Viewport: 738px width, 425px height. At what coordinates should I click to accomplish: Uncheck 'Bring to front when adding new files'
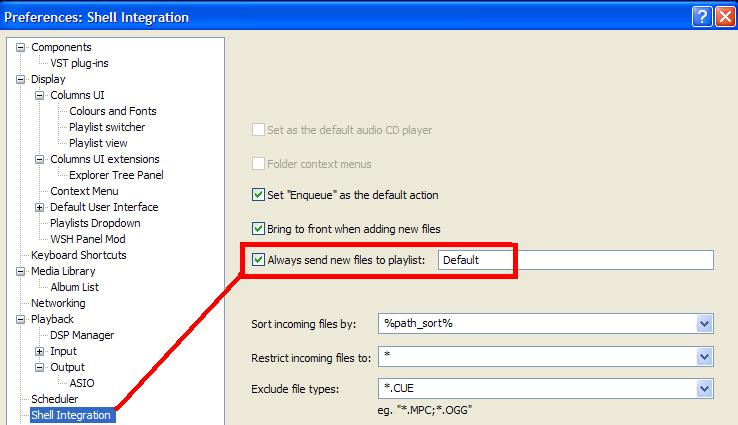pyautogui.click(x=259, y=228)
